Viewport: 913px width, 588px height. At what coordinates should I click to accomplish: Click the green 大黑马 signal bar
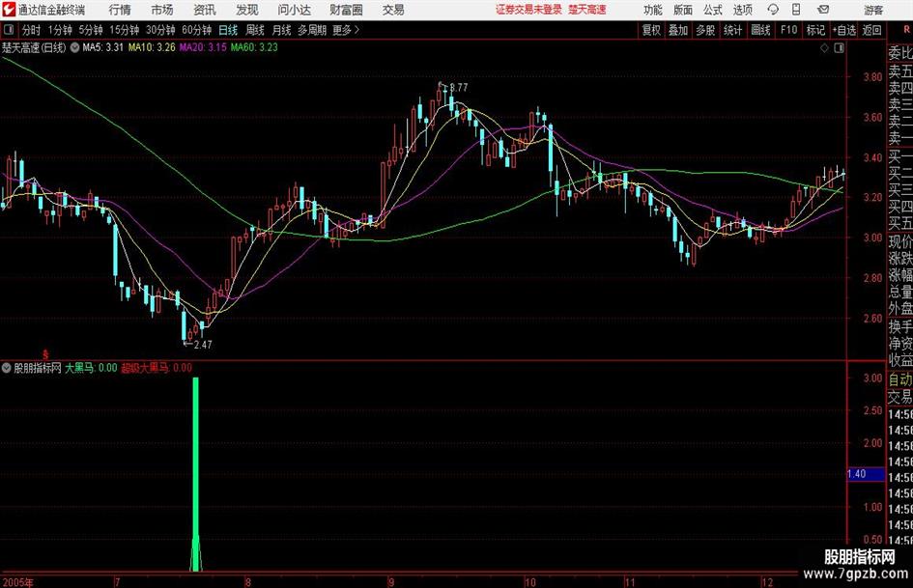(x=195, y=473)
